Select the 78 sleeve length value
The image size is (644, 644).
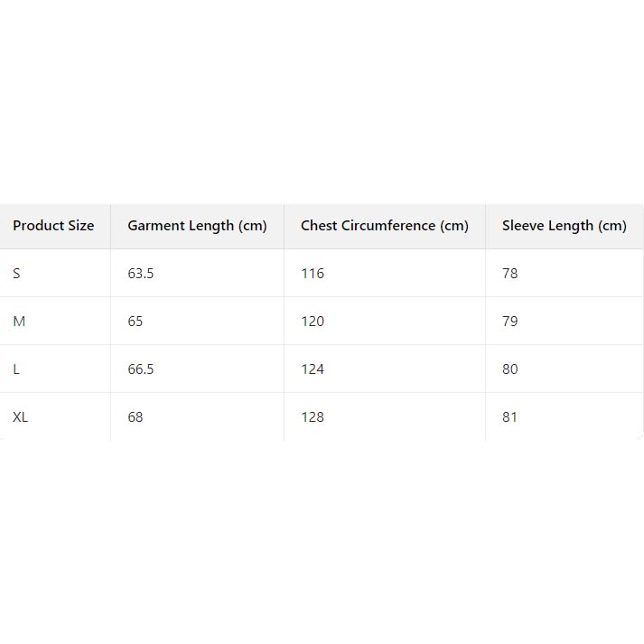coord(510,274)
